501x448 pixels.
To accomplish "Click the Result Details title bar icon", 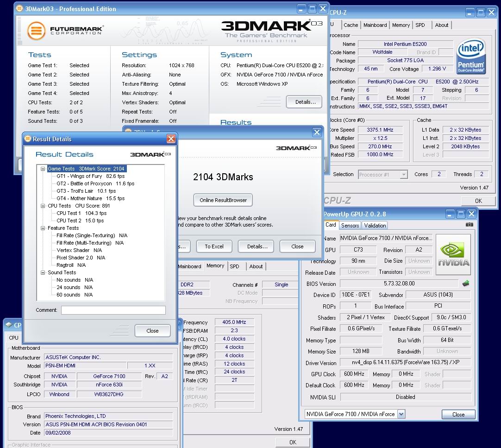I will click(x=28, y=139).
